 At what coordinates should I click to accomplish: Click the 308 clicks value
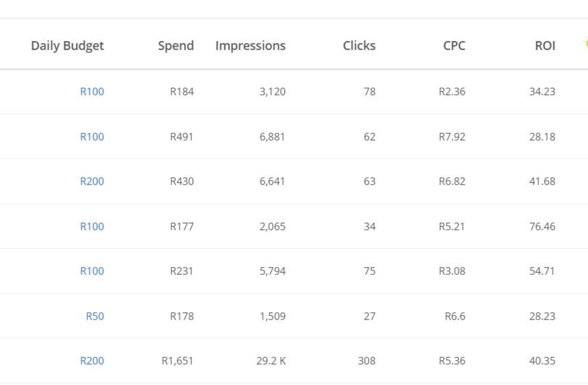[x=366, y=361]
